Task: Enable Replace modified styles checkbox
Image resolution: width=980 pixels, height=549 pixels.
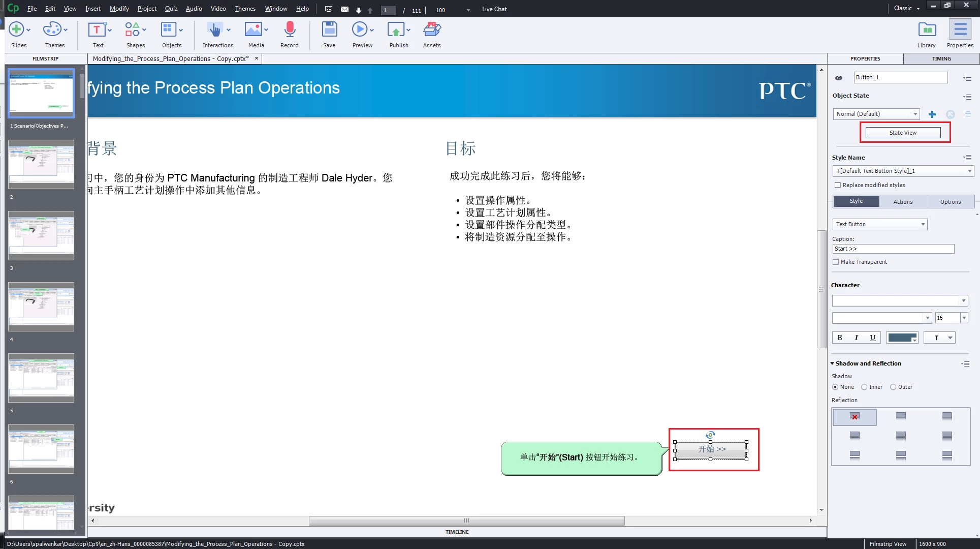Action: [838, 185]
